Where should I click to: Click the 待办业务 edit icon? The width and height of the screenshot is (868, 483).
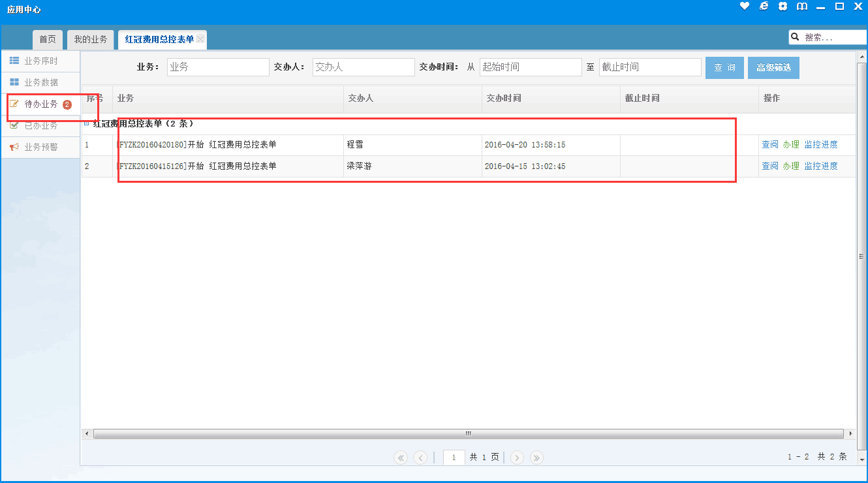tap(14, 104)
